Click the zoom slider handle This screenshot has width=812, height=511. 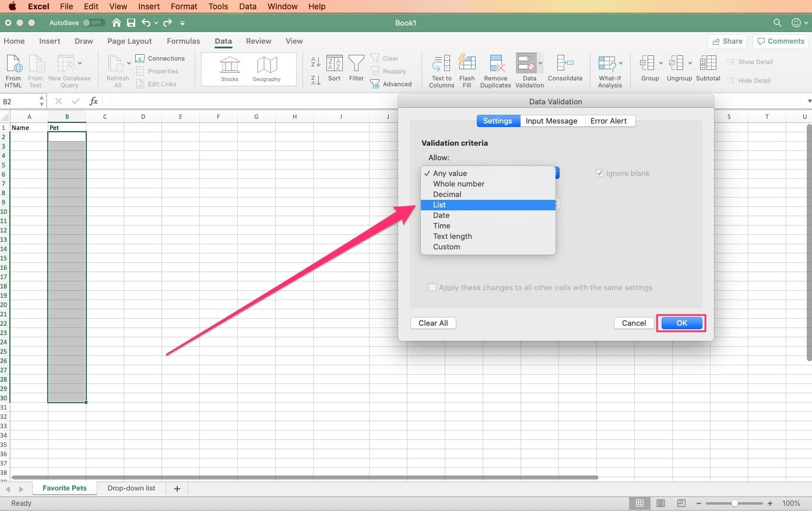pyautogui.click(x=734, y=503)
